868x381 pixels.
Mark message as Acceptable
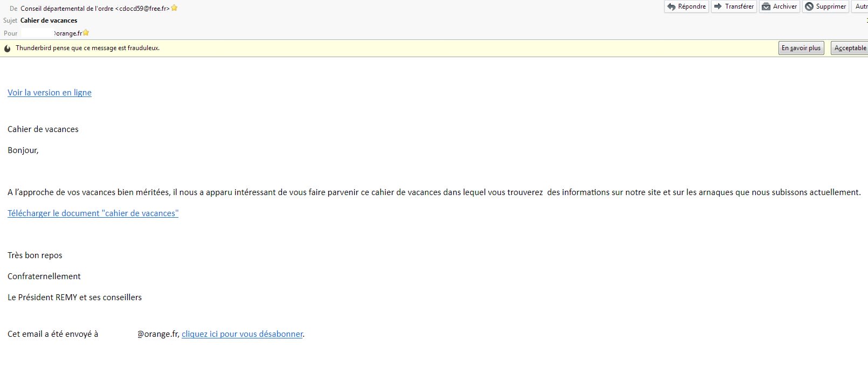(x=850, y=48)
